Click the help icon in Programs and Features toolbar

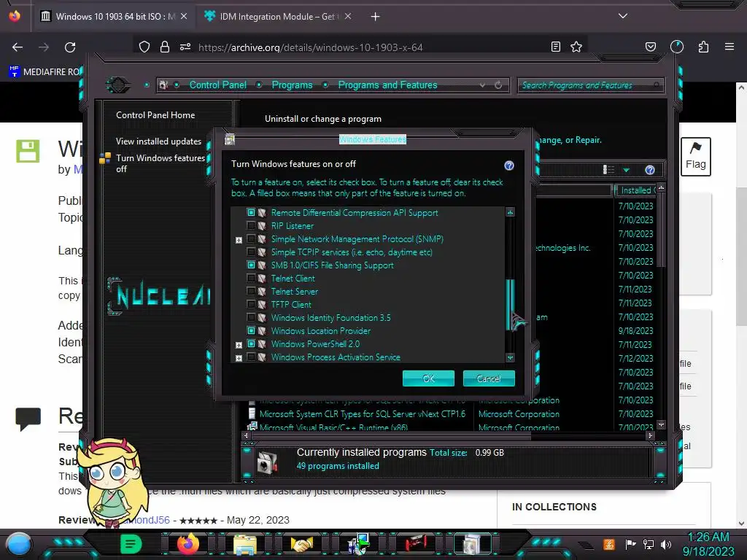pyautogui.click(x=650, y=170)
